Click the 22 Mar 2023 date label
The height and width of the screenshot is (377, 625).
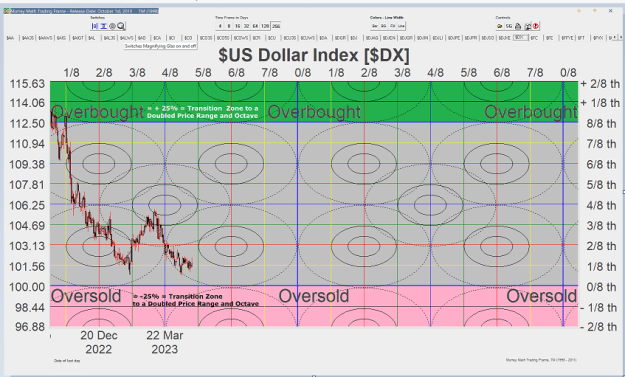pyautogui.click(x=165, y=342)
